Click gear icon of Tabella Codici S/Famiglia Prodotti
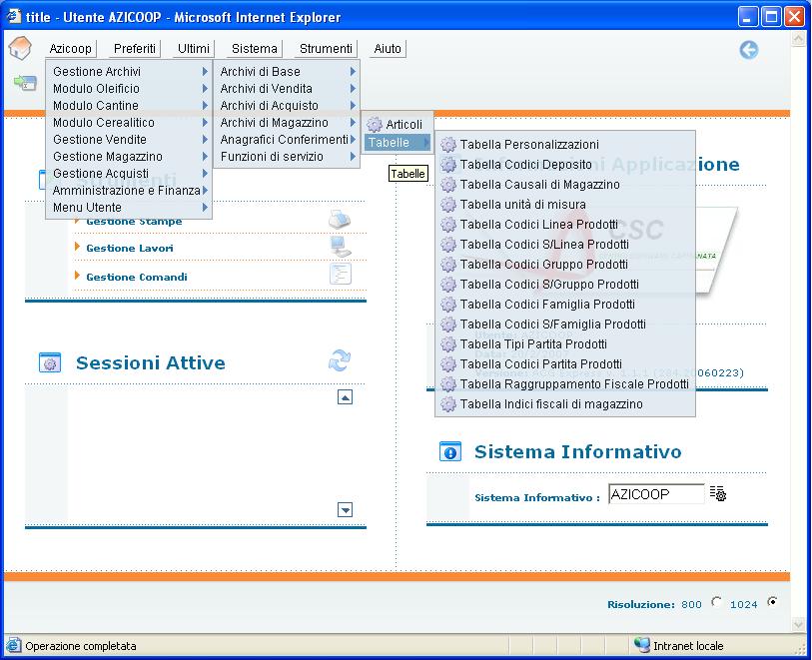 pos(447,325)
